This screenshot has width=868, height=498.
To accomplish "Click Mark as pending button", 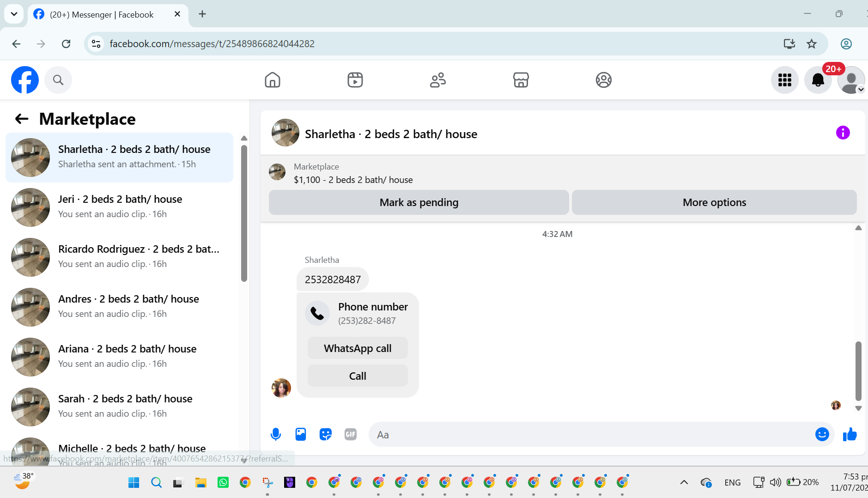I will [x=419, y=202].
